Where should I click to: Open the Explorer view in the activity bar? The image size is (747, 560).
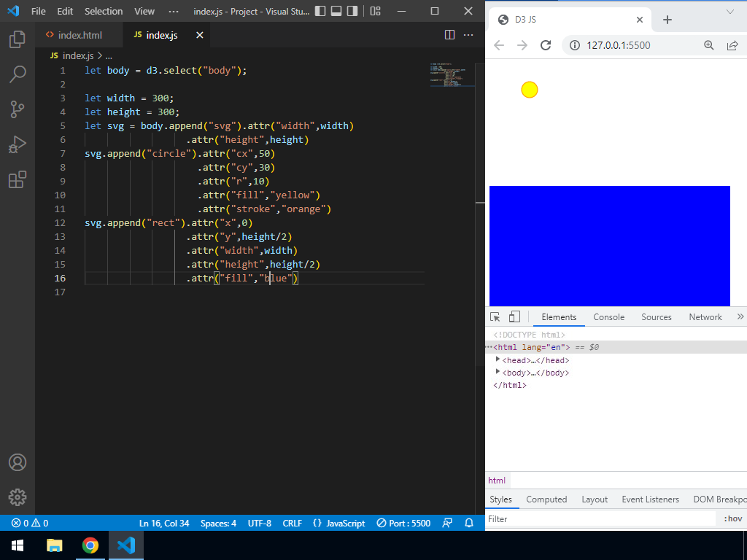coord(18,39)
